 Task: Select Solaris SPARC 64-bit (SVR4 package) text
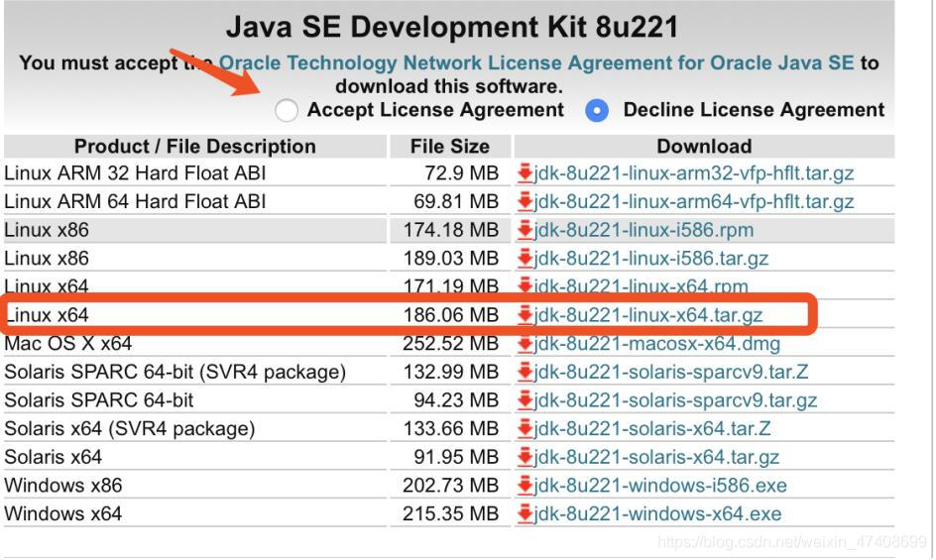175,372
